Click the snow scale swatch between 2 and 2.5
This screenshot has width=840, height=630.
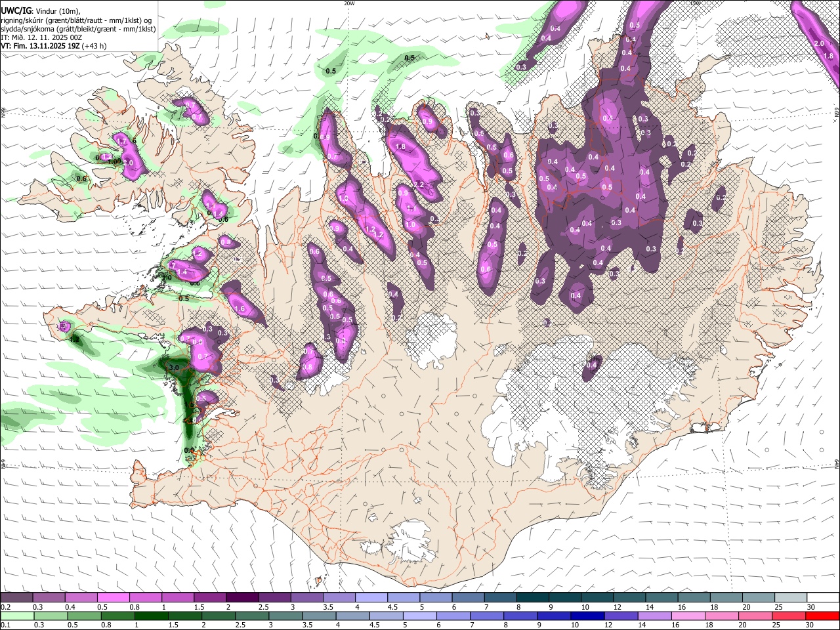tap(242, 597)
